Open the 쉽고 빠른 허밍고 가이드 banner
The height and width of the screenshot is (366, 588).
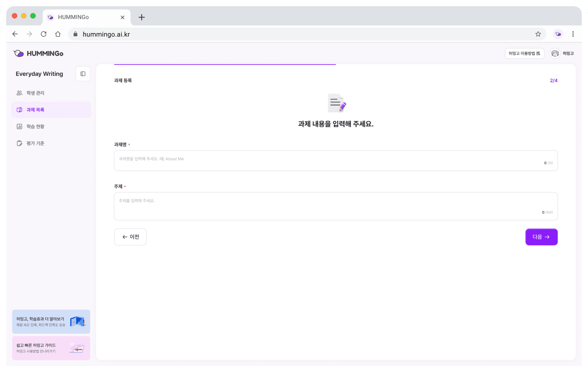[x=51, y=348]
